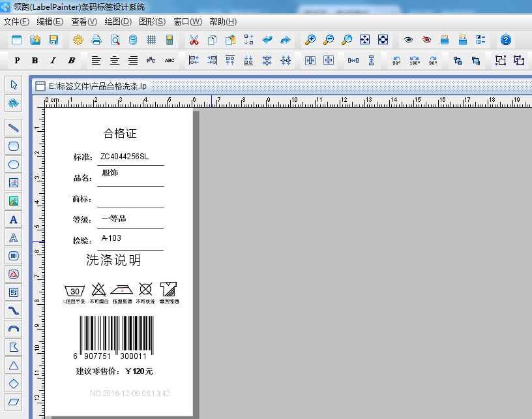Click the scissors cut icon

pyautogui.click(x=194, y=40)
